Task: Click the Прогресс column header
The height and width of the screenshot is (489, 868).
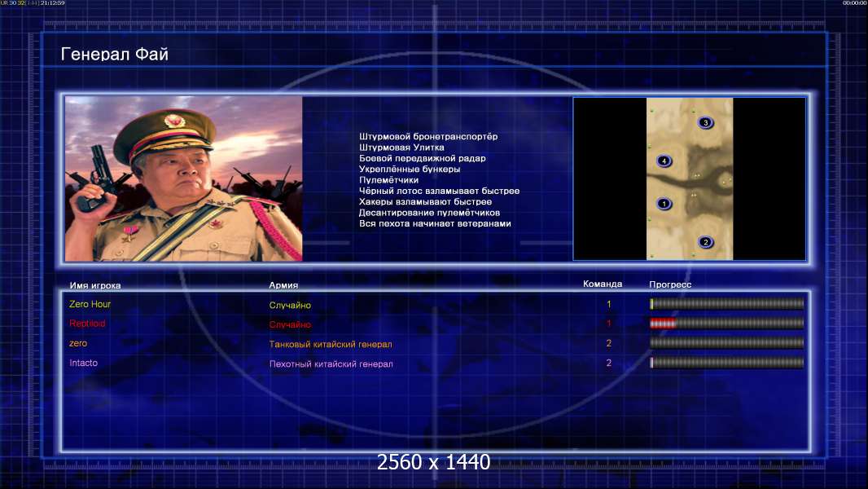Action: click(670, 284)
